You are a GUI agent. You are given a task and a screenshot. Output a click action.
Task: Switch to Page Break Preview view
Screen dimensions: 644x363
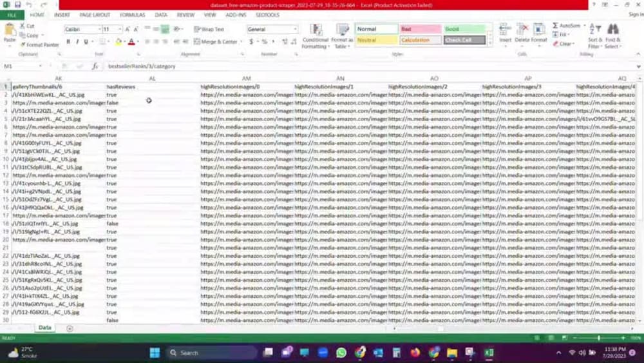(565, 338)
